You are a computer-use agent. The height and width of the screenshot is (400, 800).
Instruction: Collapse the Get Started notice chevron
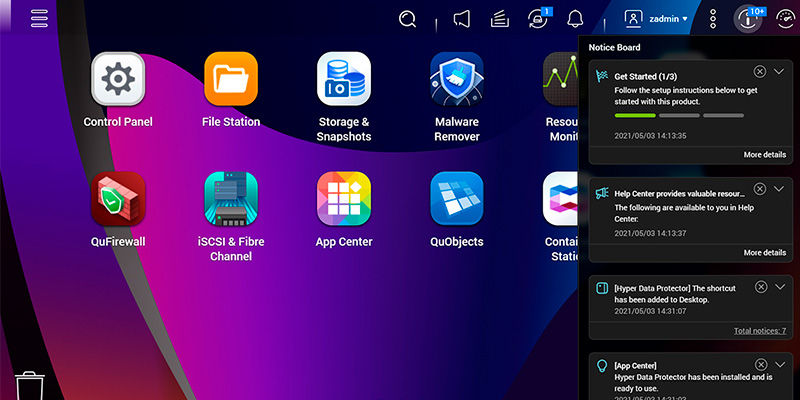[x=779, y=72]
